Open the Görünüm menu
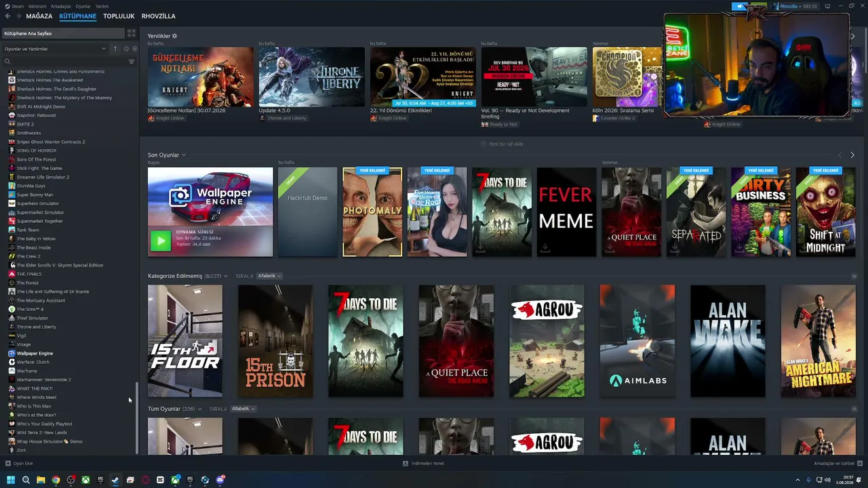 (x=37, y=6)
